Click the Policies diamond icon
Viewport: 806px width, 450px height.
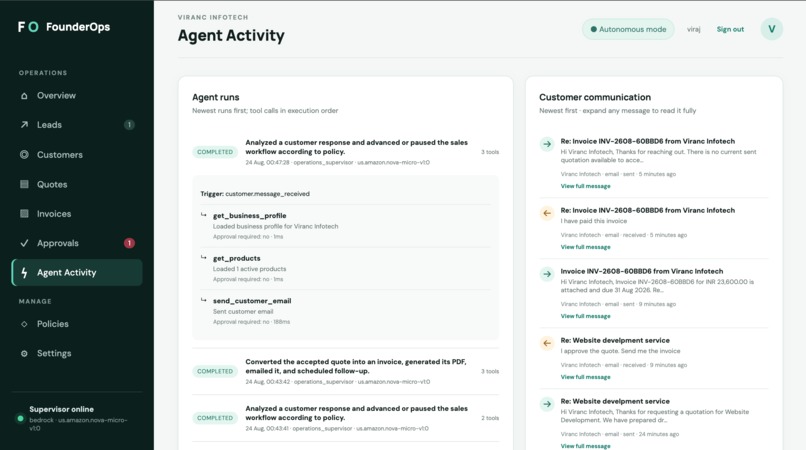click(x=24, y=324)
